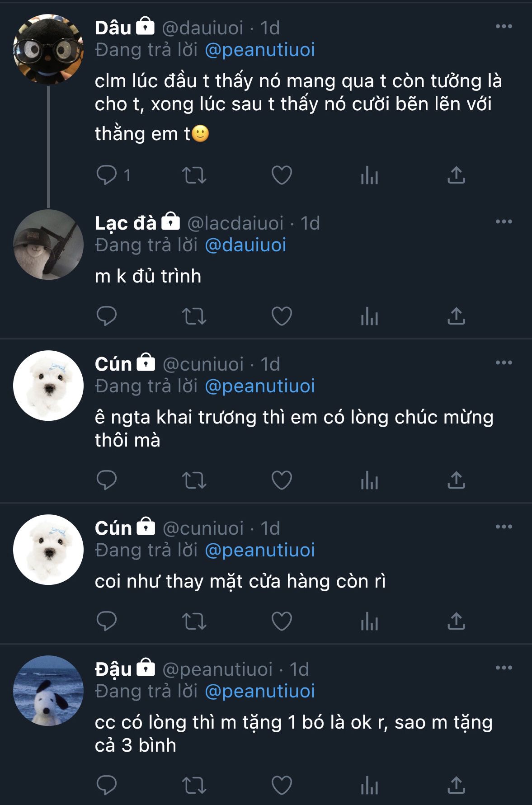Like Lạc đà's "m k đủ trình" tweet
The height and width of the screenshot is (805, 532).
coord(282,316)
